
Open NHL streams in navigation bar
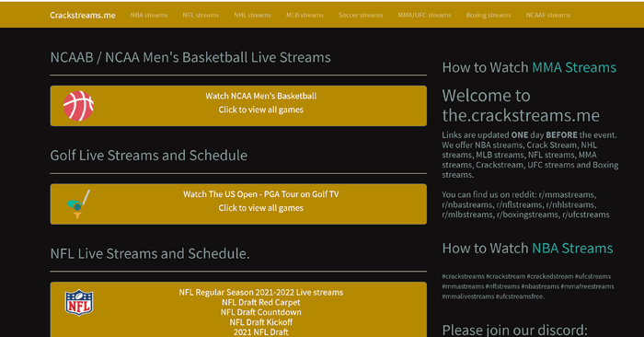click(253, 16)
